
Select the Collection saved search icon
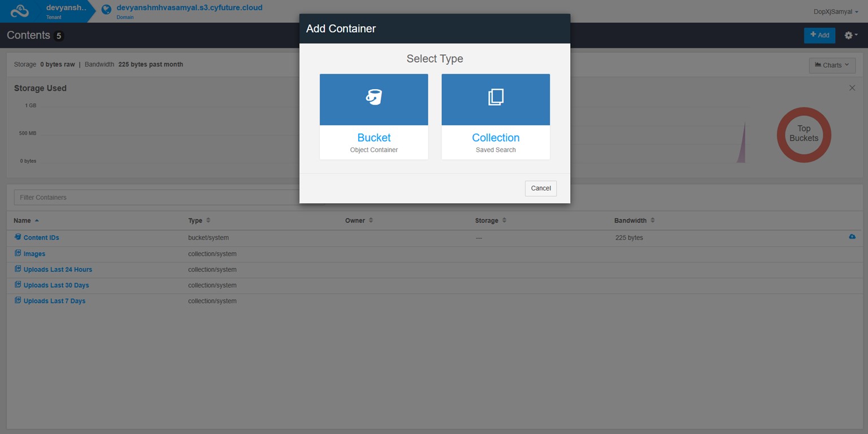(495, 98)
